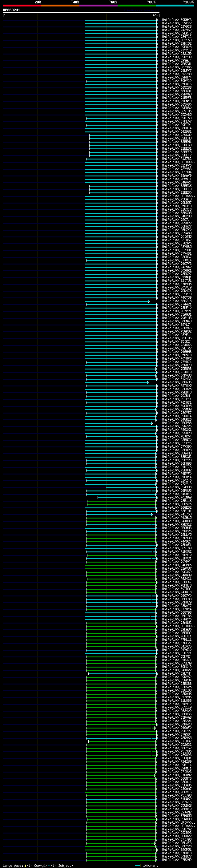Open hit UniRef100_A1Y2J9

(x=176, y=50)
